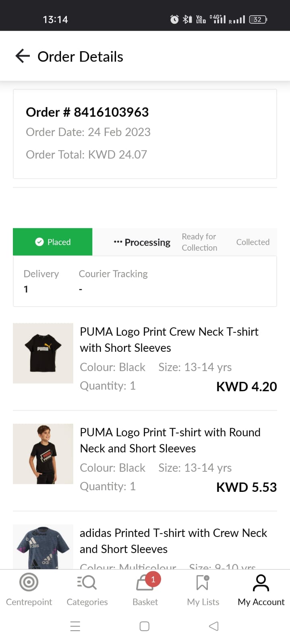Image resolution: width=290 pixels, height=644 pixels.
Task: Open the black PUMA T-shirt thumbnail
Action: click(x=43, y=353)
